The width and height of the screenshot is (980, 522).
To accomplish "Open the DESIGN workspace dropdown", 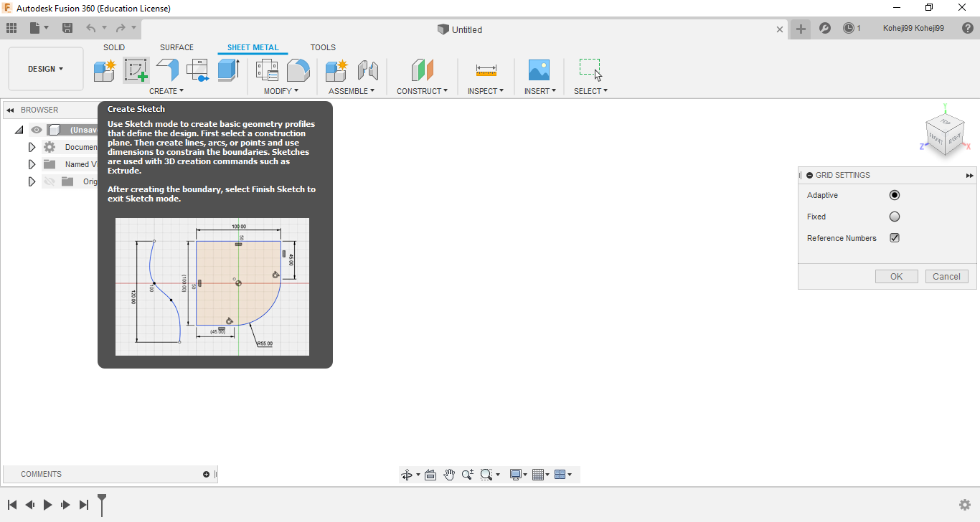I will click(46, 69).
